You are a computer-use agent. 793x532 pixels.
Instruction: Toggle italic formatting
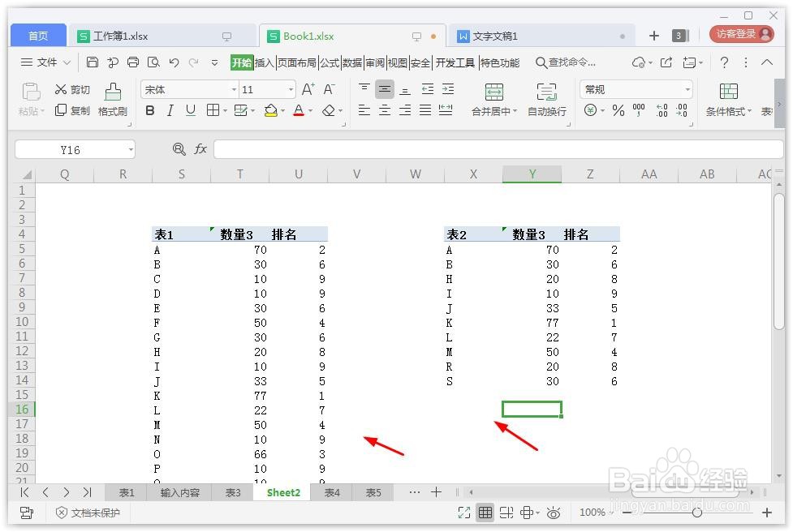point(170,111)
